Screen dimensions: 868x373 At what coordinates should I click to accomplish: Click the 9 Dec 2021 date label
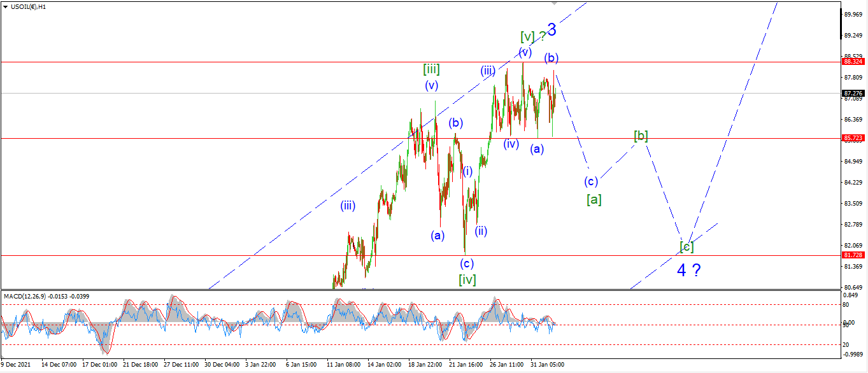[x=16, y=365]
